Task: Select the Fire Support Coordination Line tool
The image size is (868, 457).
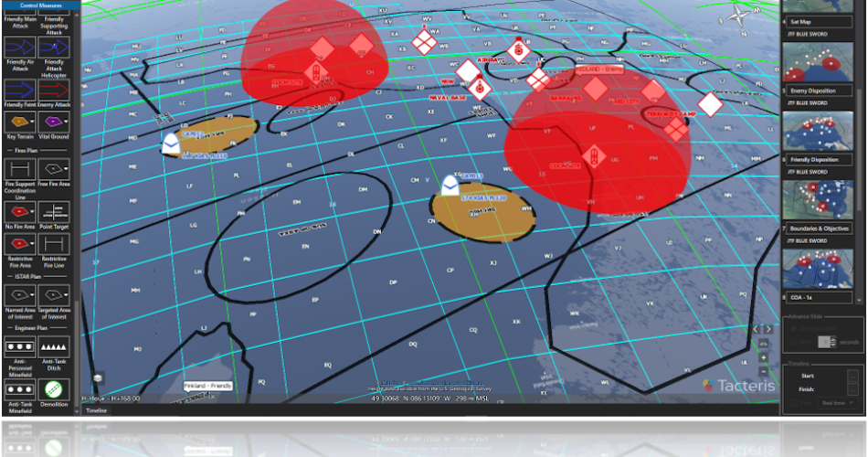Action: (20, 169)
